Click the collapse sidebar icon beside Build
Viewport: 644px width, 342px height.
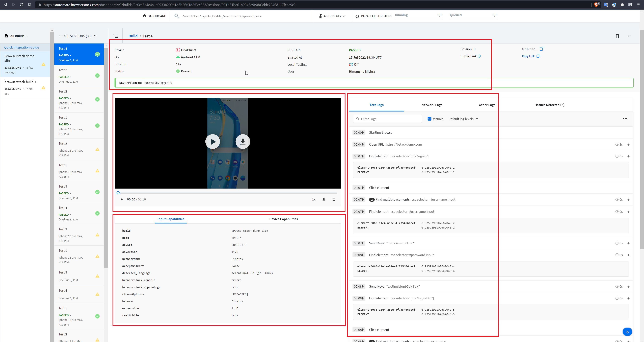tap(116, 36)
